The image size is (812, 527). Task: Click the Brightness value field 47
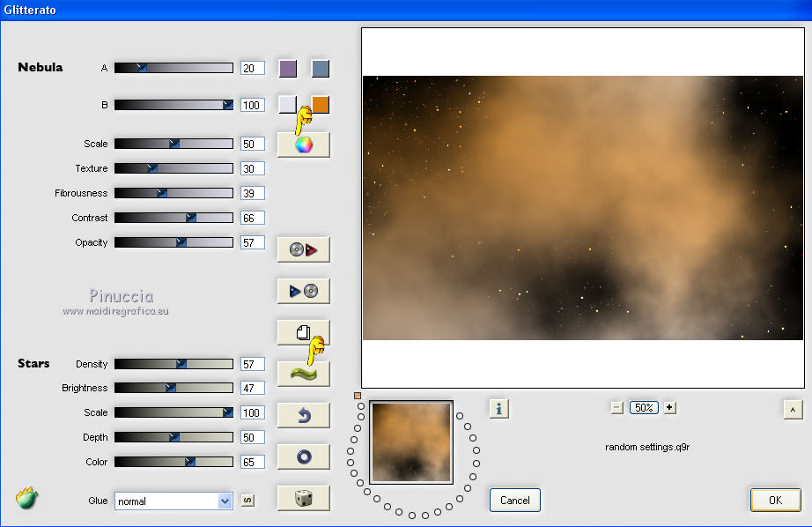(253, 388)
